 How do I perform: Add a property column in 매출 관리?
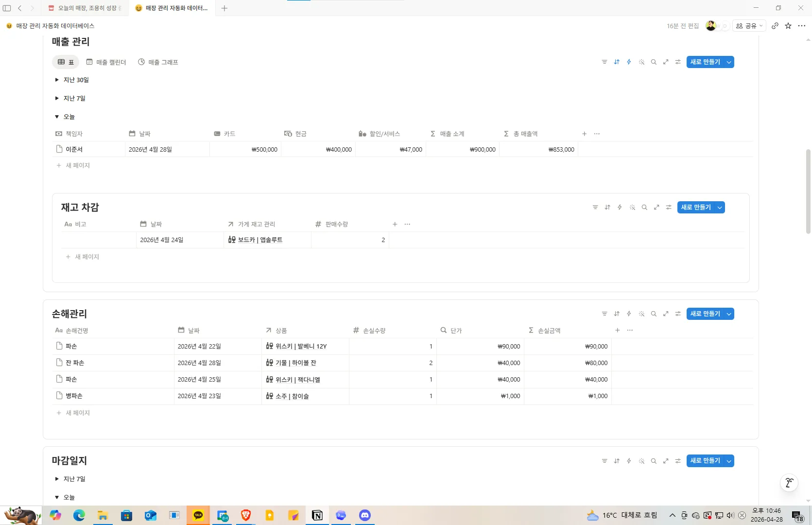click(585, 134)
